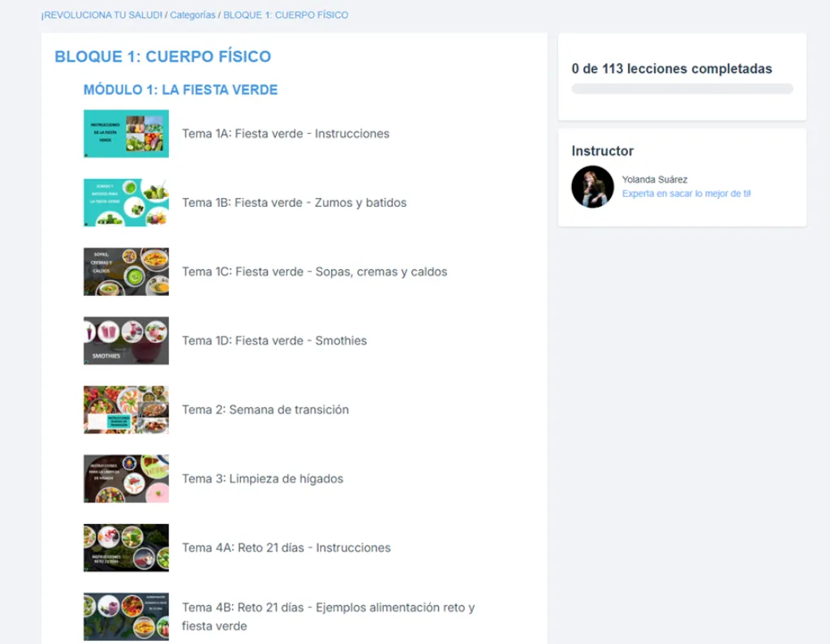Viewport: 830px width, 644px height.
Task: Click the BLOQUE 1: CUERPO FÍSICO heading
Action: (x=162, y=56)
